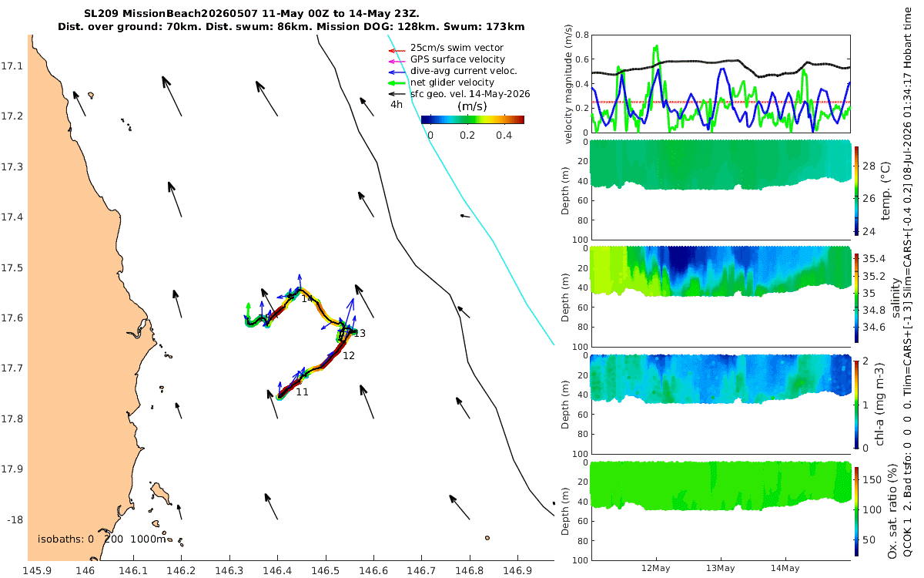This screenshot has width=924, height=578.
Task: Click day marker '14' on the glider track
Action: click(x=307, y=299)
